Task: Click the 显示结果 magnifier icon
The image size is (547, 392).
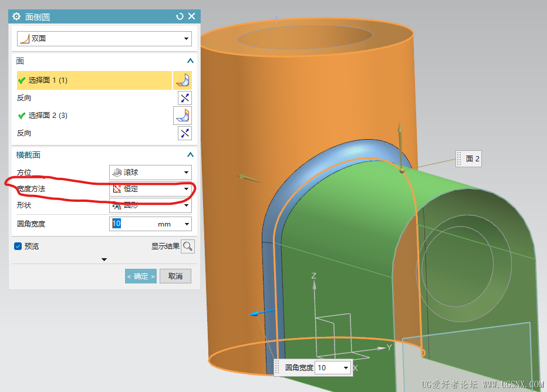Action: (x=187, y=246)
